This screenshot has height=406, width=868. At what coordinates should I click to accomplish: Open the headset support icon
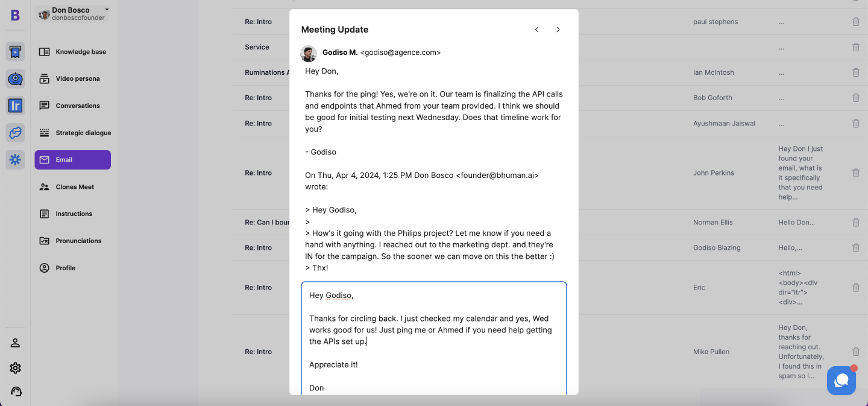click(16, 392)
